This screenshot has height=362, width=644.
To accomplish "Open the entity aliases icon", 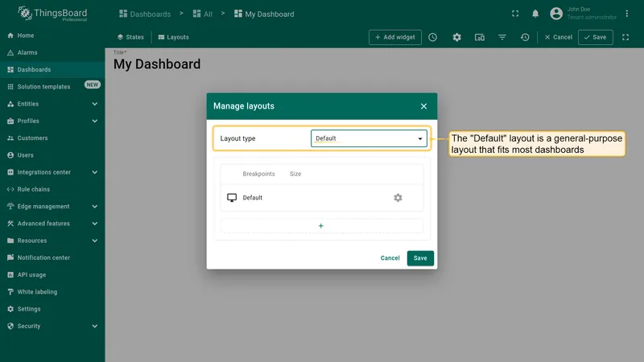I will click(x=479, y=37).
